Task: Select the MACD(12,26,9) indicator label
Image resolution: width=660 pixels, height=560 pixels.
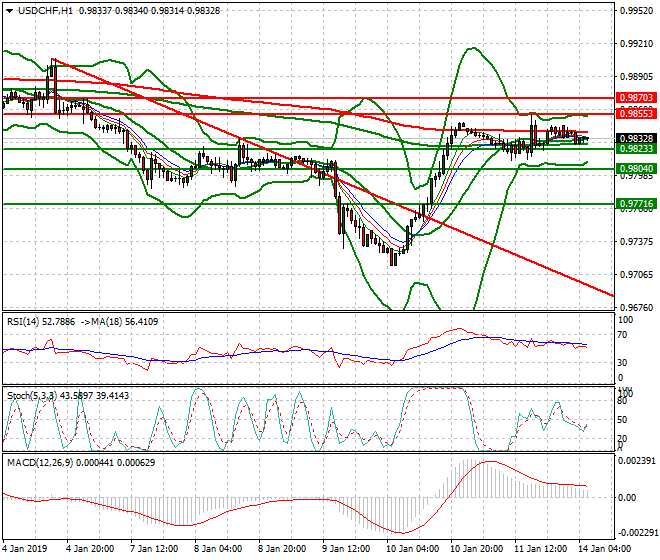Action: pos(40,463)
